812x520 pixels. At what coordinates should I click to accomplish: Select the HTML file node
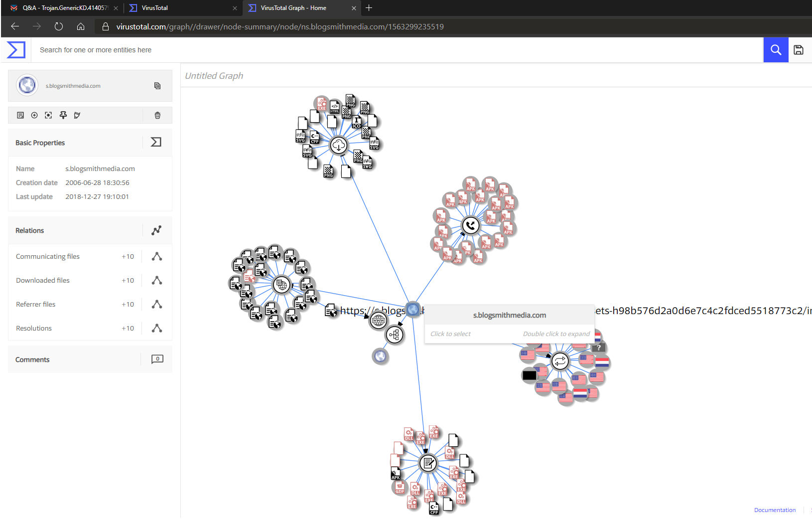[335, 107]
